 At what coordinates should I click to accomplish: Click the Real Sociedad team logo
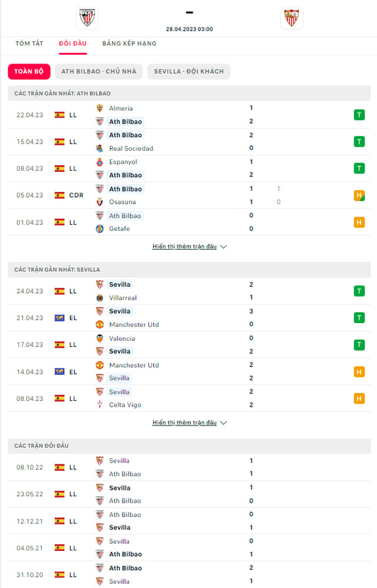pos(100,148)
